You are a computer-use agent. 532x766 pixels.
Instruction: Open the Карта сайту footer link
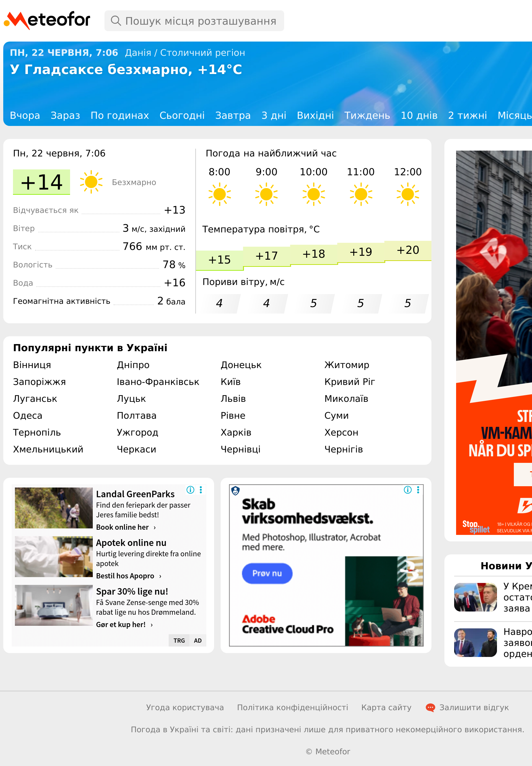386,707
